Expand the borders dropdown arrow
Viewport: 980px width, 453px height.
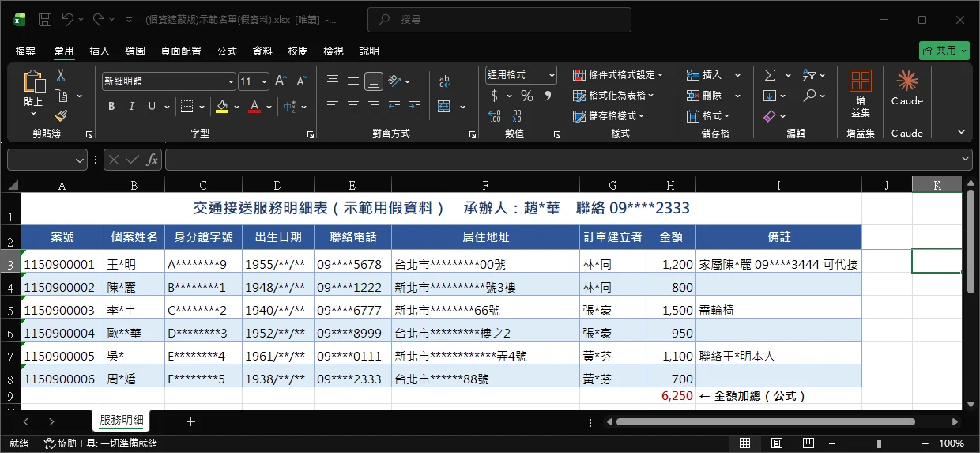click(x=202, y=106)
